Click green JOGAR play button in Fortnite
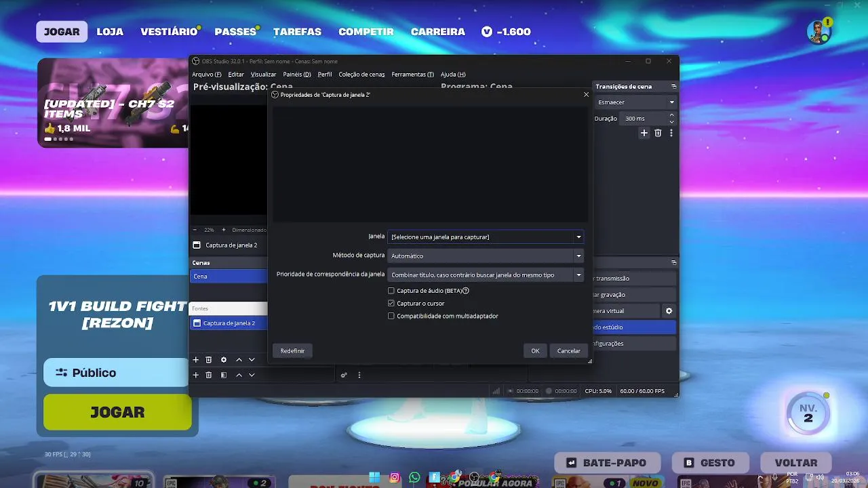 (x=117, y=412)
